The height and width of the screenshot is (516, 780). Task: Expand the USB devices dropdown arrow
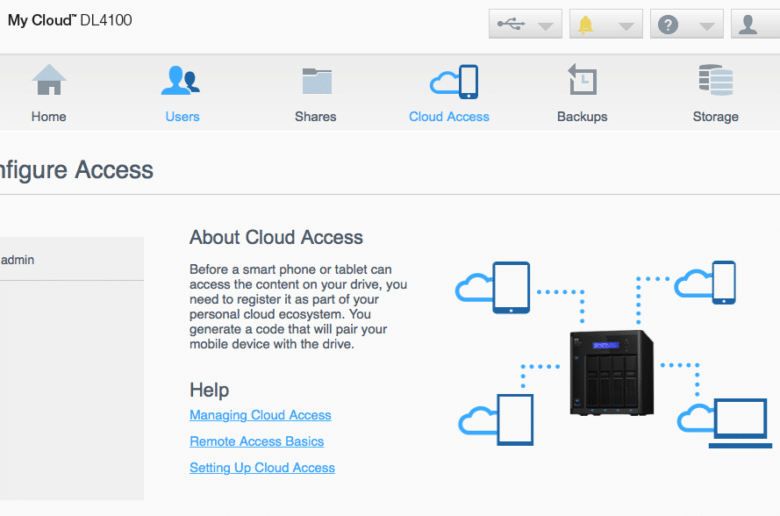546,26
